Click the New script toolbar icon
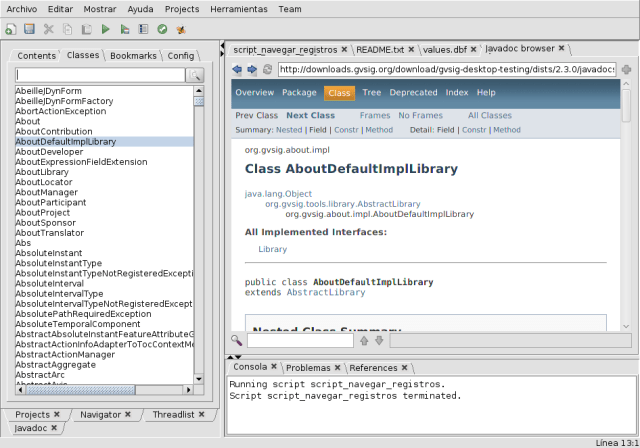This screenshot has width=640, height=448. click(x=11, y=28)
